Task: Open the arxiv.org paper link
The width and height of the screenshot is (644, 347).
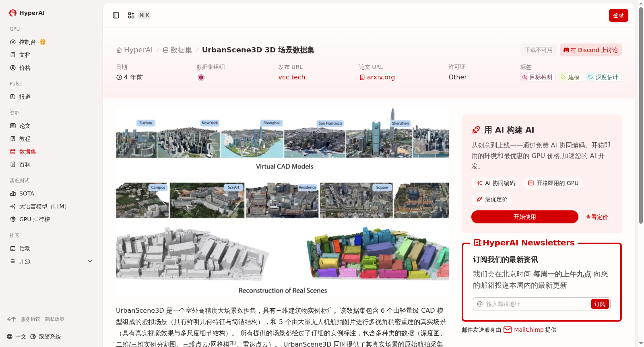Action: pos(377,77)
